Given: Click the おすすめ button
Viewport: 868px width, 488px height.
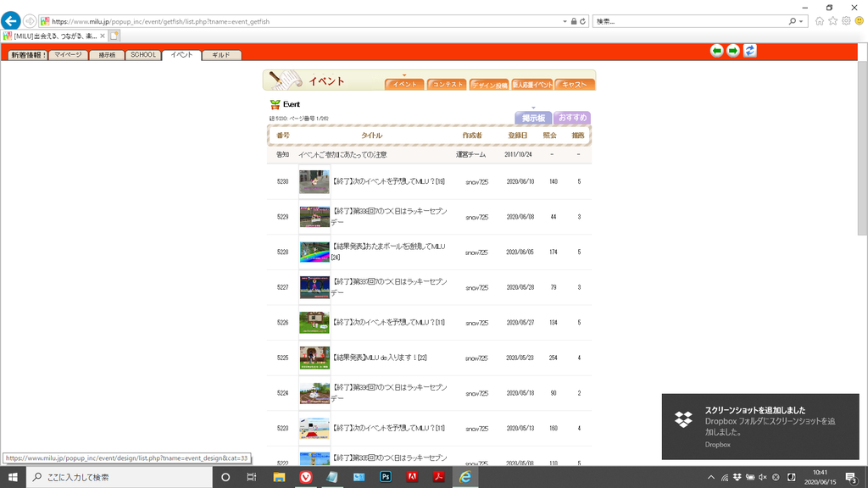Looking at the screenshot, I should 572,119.
